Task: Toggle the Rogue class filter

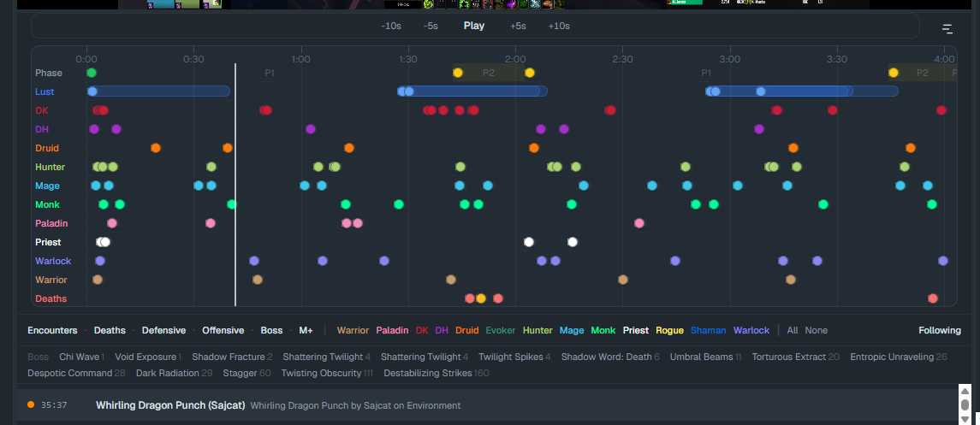Action: tap(669, 330)
